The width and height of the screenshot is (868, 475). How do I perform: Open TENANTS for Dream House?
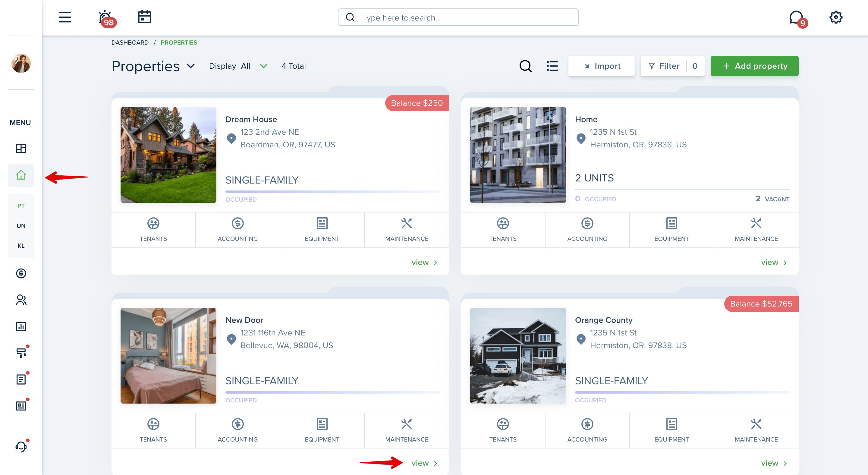tap(153, 230)
